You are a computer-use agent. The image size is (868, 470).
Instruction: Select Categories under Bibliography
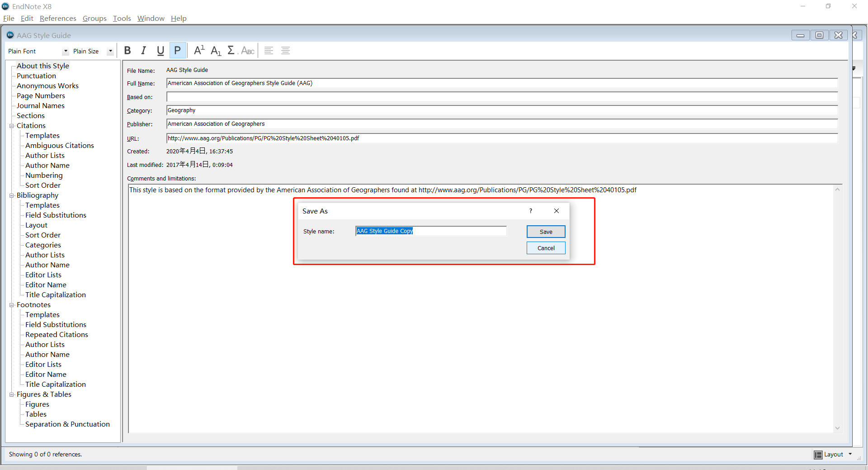pyautogui.click(x=43, y=245)
